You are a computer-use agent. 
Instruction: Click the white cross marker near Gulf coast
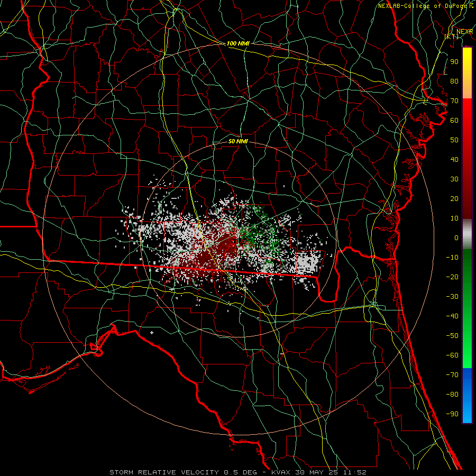pyautogui.click(x=152, y=333)
